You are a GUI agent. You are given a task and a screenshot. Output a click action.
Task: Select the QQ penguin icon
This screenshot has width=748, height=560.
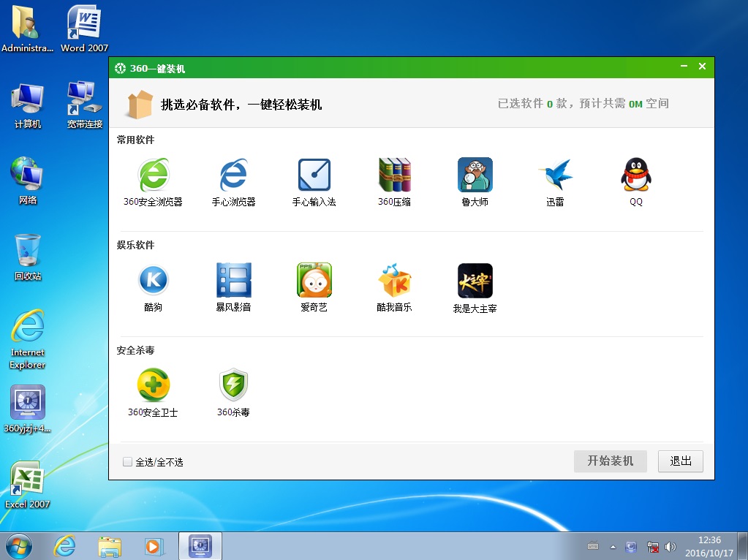click(635, 175)
